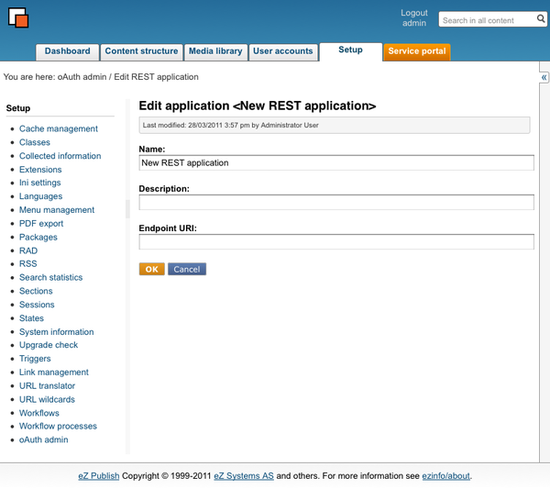
Task: Collapse the right panel with double-arrow icon
Action: 544,77
